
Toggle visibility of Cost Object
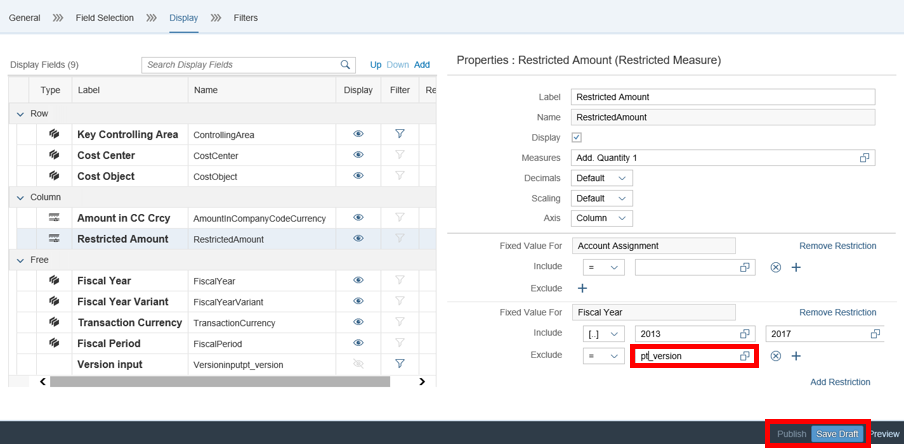358,175
